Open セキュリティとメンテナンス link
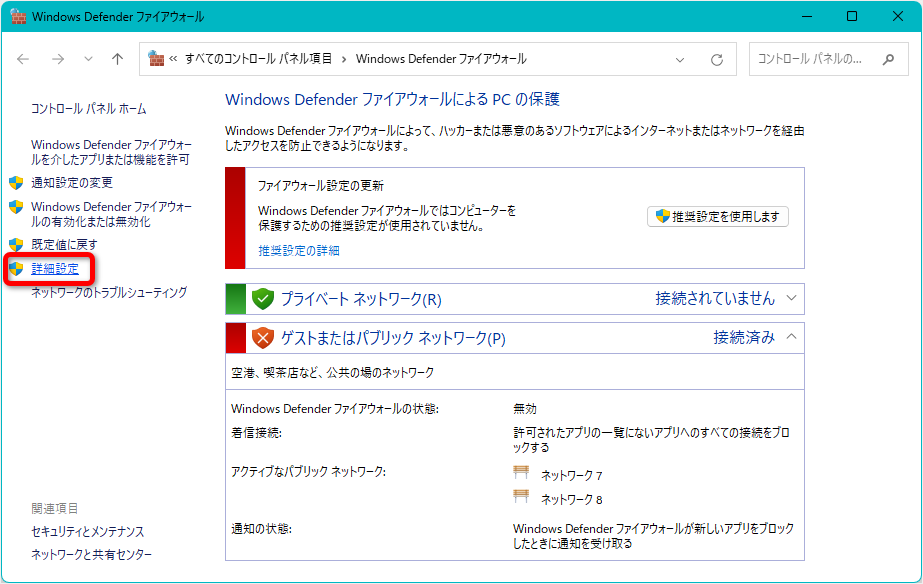This screenshot has height=584, width=923. (88, 532)
